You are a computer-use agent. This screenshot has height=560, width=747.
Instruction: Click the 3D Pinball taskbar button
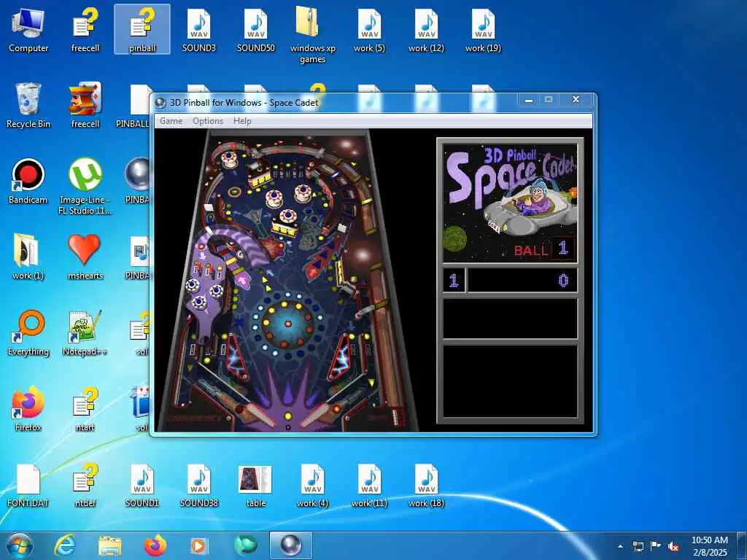(x=290, y=545)
